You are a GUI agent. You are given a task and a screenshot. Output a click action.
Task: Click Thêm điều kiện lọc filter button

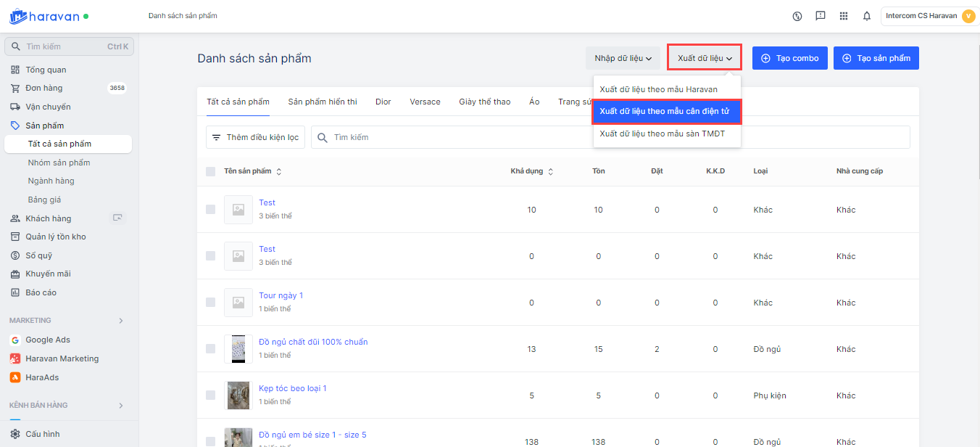click(x=255, y=137)
